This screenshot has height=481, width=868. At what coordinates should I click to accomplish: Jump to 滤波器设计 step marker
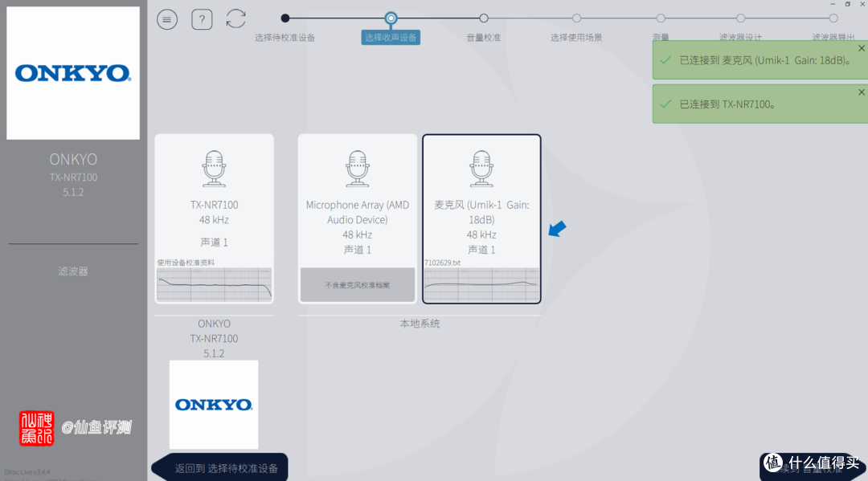[741, 18]
